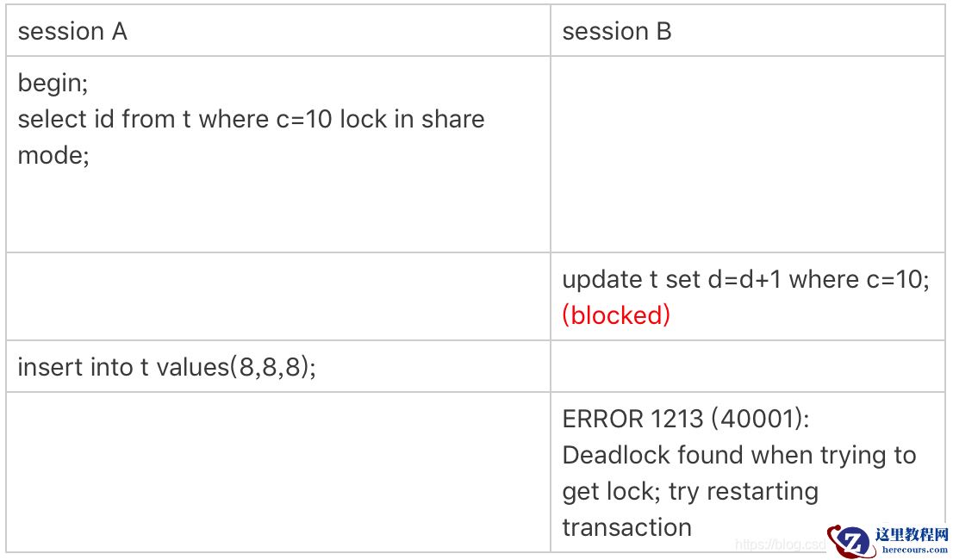953x560 pixels.
Task: Click the red (blocked) label
Action: (616, 315)
